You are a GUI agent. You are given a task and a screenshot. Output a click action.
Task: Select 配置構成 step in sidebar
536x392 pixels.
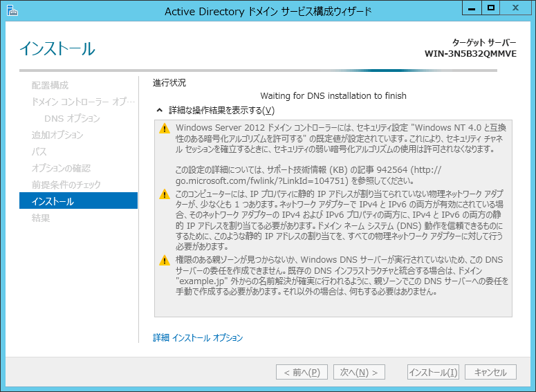point(50,85)
